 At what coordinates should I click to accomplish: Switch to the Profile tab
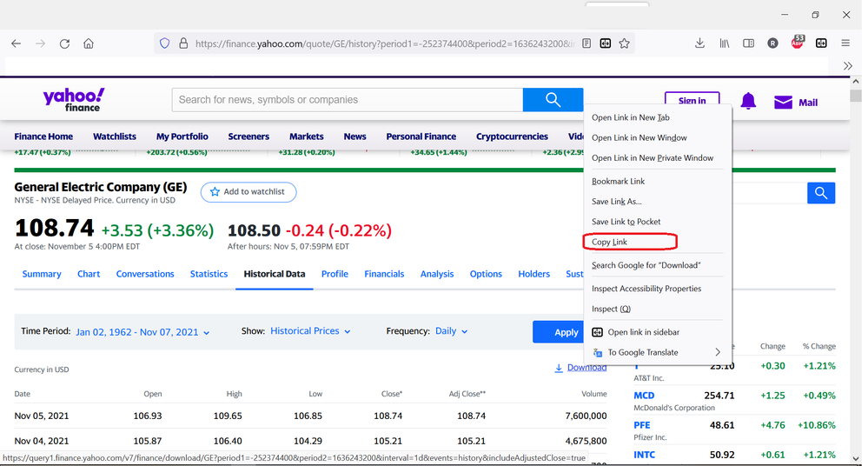point(335,274)
